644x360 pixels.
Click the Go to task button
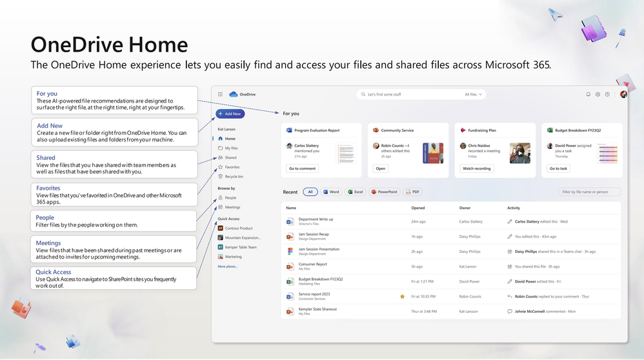[558, 168]
